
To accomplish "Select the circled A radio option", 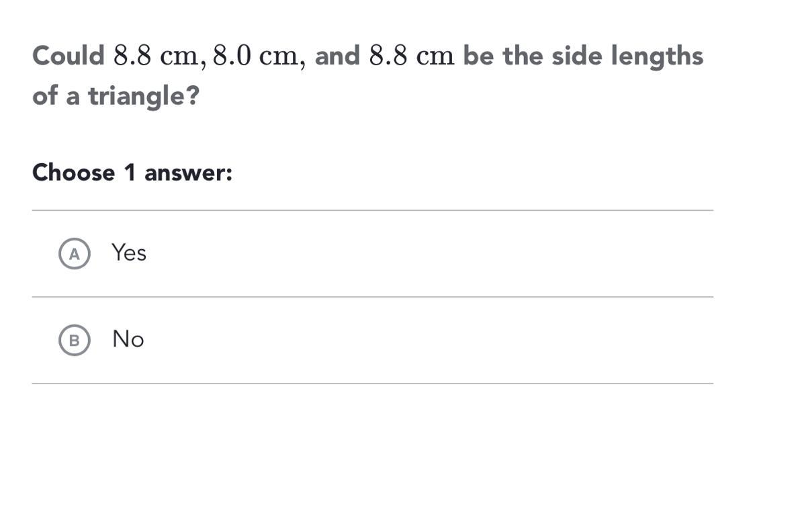I will pyautogui.click(x=75, y=254).
